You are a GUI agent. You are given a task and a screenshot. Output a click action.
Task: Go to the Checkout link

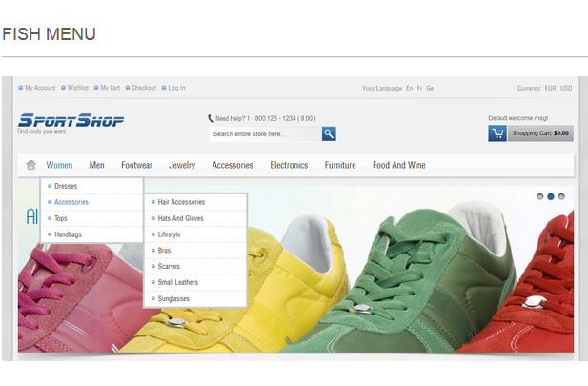click(x=144, y=88)
